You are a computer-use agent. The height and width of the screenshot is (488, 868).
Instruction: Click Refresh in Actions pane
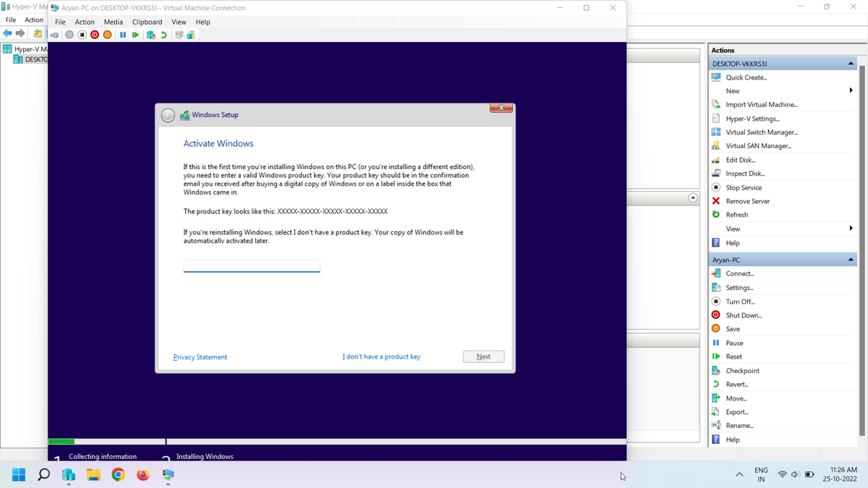(x=736, y=215)
